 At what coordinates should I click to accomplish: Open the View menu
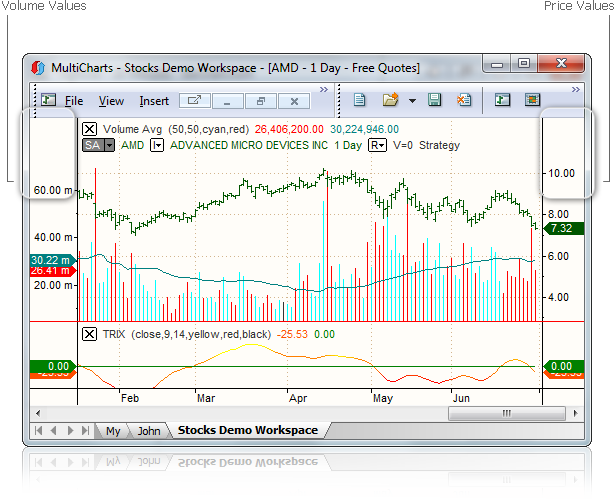(x=111, y=101)
